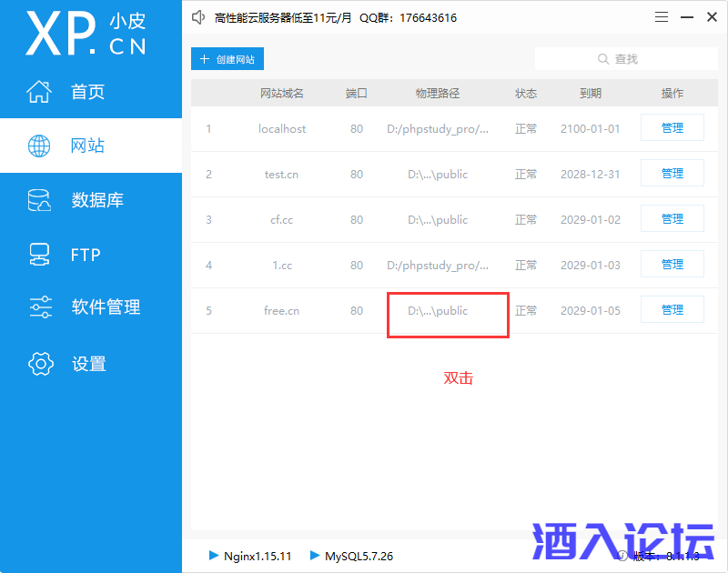Open the hamburger menu in title bar
Image resolution: width=728 pixels, height=573 pixels.
click(662, 17)
